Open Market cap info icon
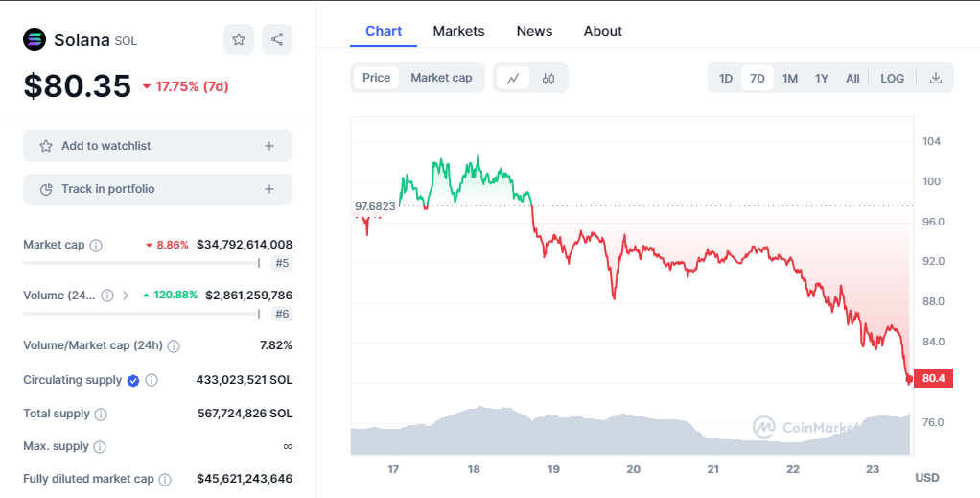This screenshot has width=980, height=498. 96,246
